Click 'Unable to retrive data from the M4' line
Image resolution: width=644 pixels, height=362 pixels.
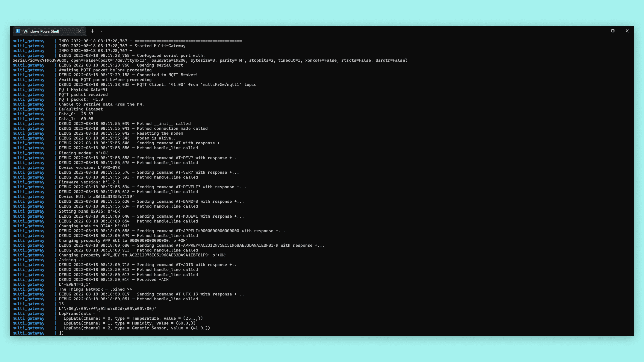pyautogui.click(x=101, y=104)
